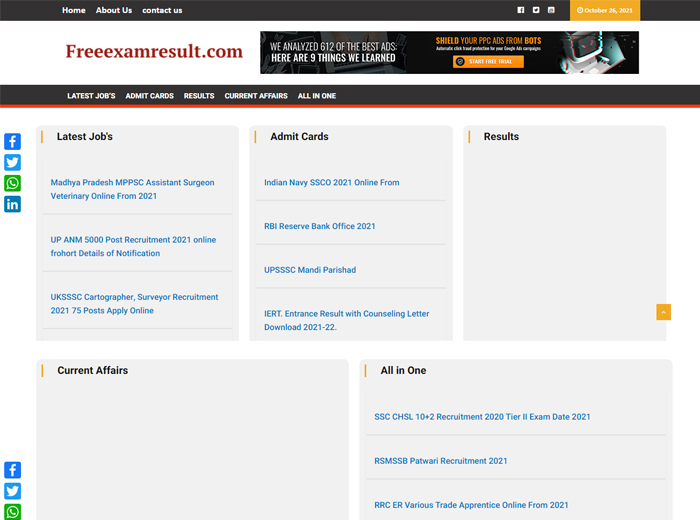Click the lower sidebar WhatsApp share icon
This screenshot has width=700, height=520.
point(12,512)
